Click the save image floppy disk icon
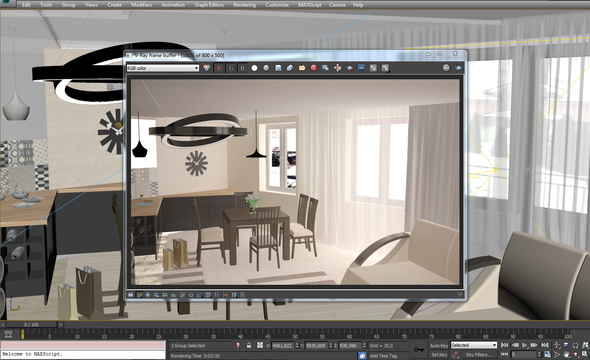 278,68
